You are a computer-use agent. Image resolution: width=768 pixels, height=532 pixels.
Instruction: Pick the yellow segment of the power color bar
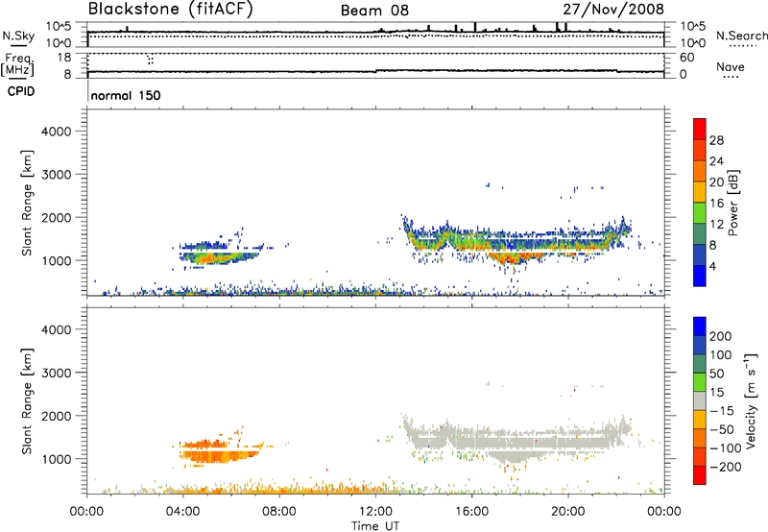700,192
